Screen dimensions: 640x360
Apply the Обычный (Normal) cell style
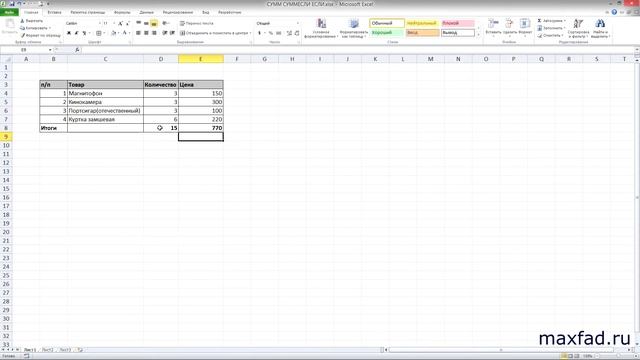click(387, 23)
